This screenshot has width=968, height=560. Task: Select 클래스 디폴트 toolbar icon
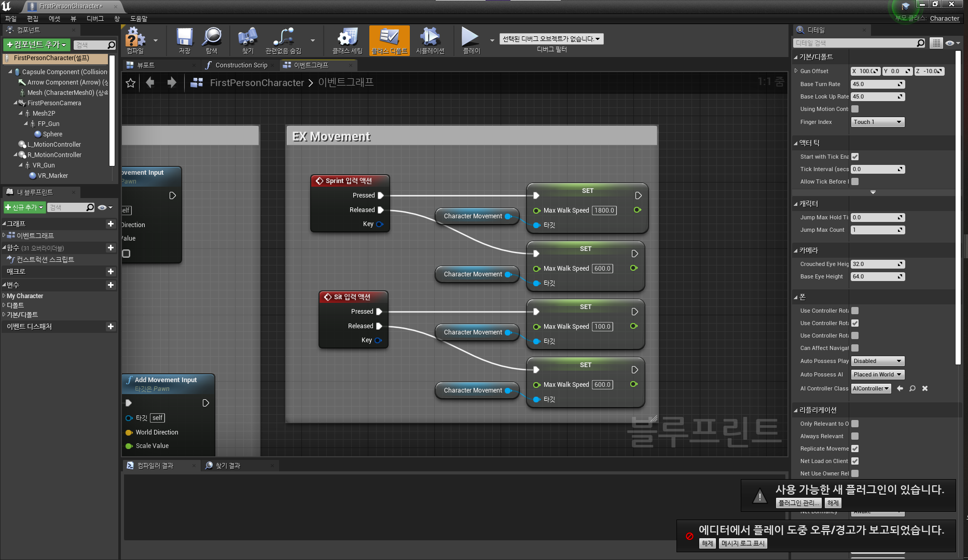390,40
